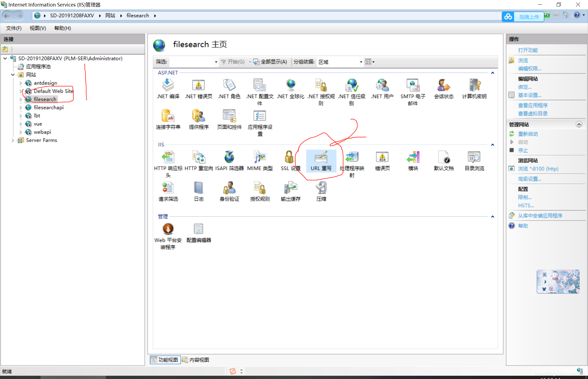This screenshot has height=379, width=588.
Task: Open the 目录浏览 feature icon
Action: (x=474, y=161)
